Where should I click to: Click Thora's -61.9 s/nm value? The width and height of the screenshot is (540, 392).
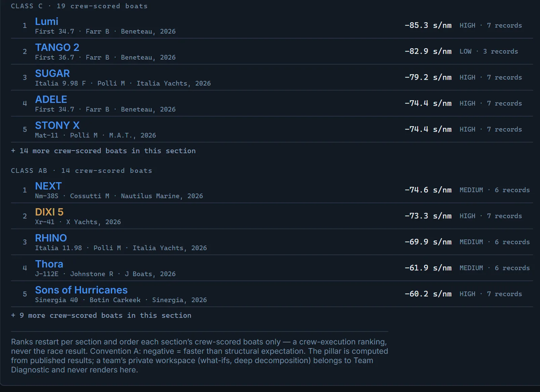(428, 268)
